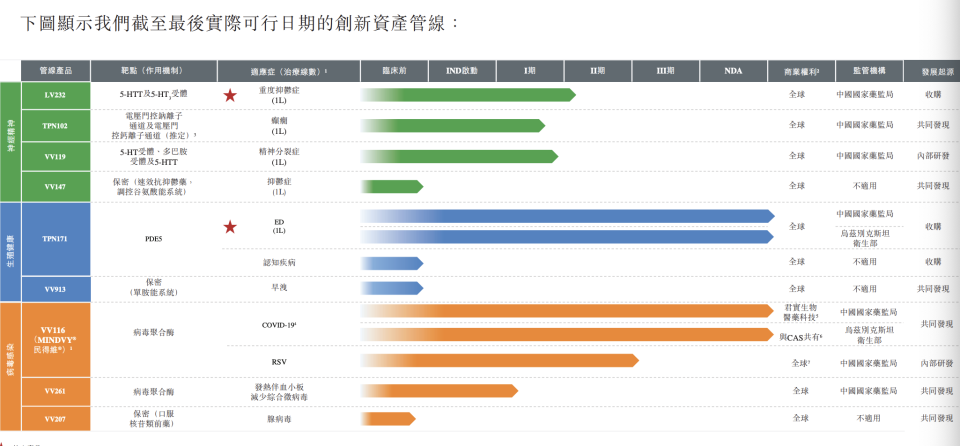Click the 發熱伴血小板減少綜合徵病毒 indication
960x446 pixels.
279,392
